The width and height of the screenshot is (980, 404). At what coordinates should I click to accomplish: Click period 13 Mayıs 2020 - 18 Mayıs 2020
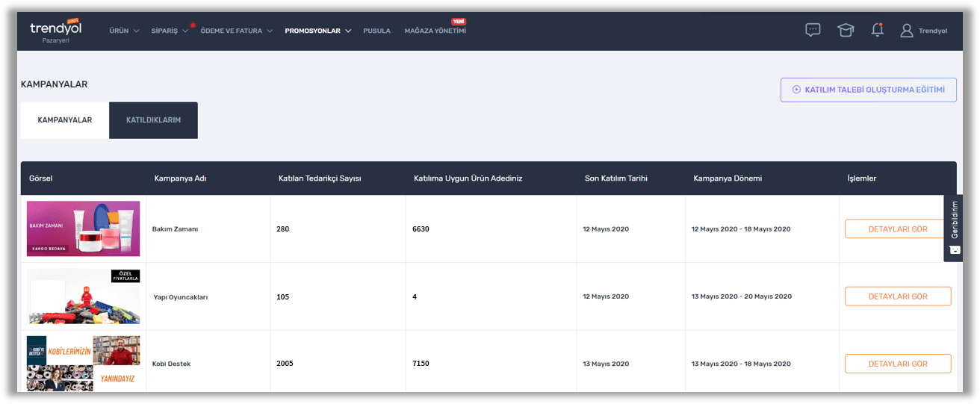coord(741,364)
